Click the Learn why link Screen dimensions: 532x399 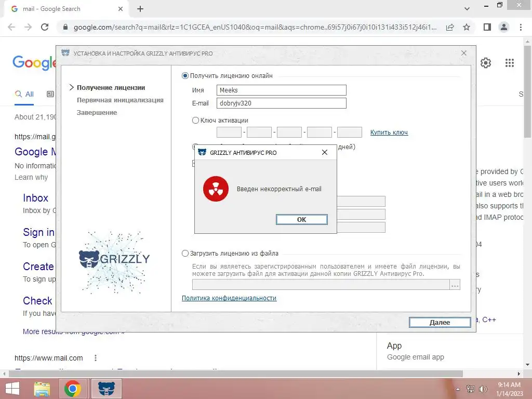point(31,178)
